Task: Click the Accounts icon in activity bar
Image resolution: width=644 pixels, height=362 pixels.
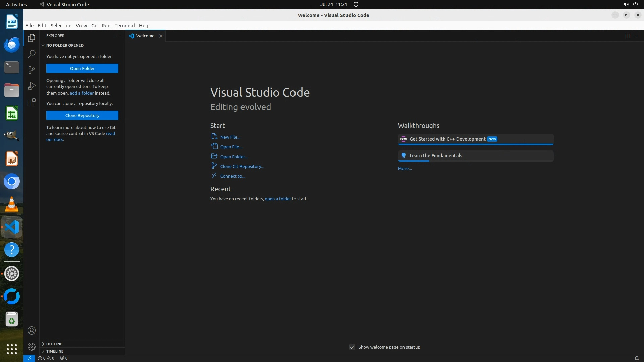Action: (32, 330)
